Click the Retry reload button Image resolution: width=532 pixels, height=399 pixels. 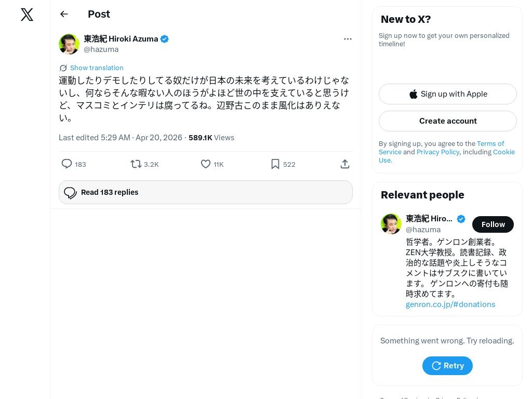click(447, 366)
